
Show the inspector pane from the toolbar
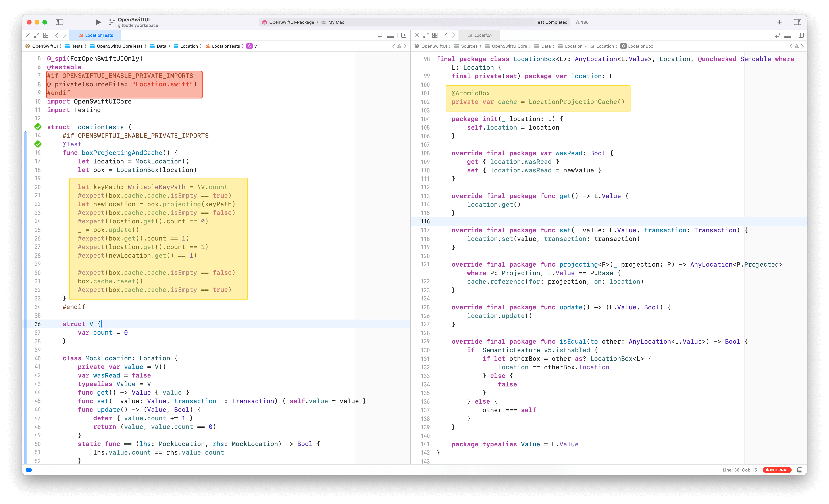pos(798,22)
